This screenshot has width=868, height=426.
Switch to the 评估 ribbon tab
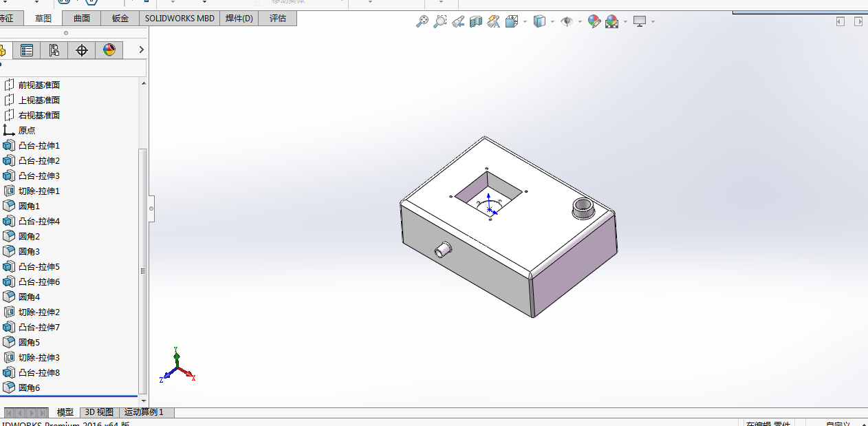tap(278, 19)
